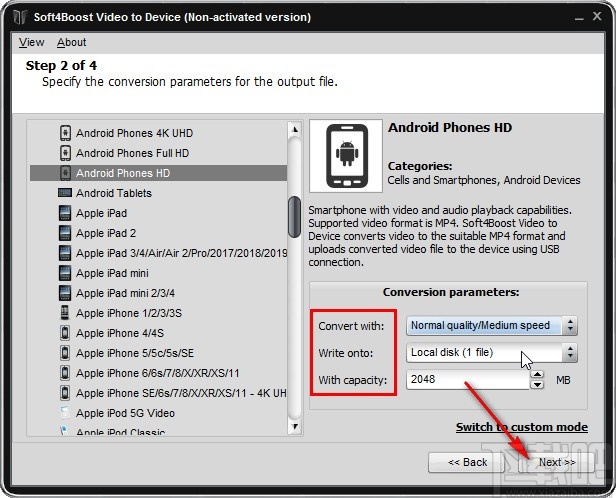Viewport: 616px width, 498px height.
Task: Click the Apple iPad mini 2/3/4 icon
Action: tap(65, 293)
